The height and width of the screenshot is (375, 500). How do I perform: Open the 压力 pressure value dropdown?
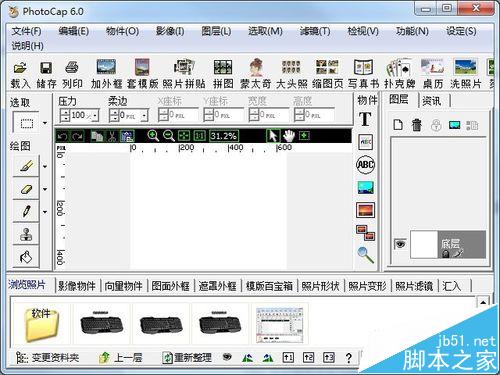click(x=95, y=116)
